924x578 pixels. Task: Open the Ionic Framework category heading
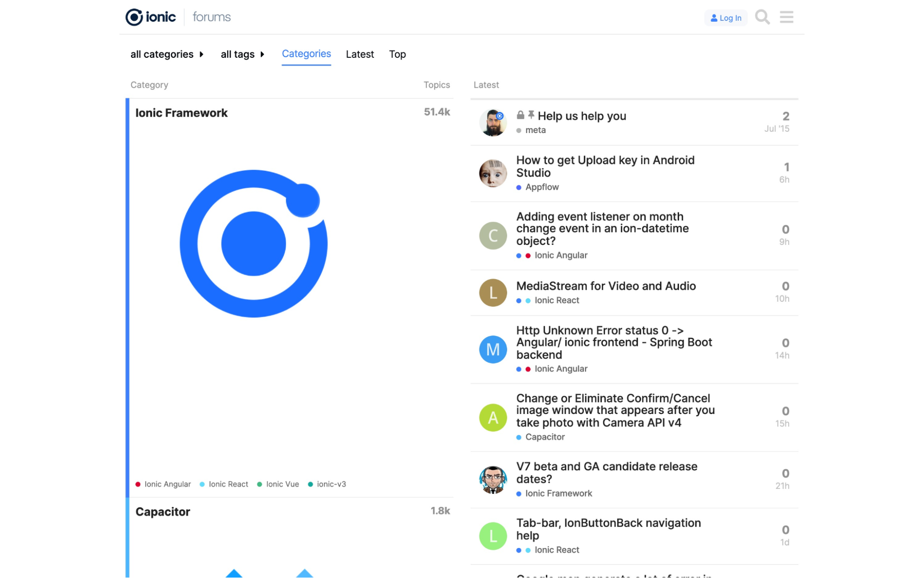pyautogui.click(x=181, y=113)
